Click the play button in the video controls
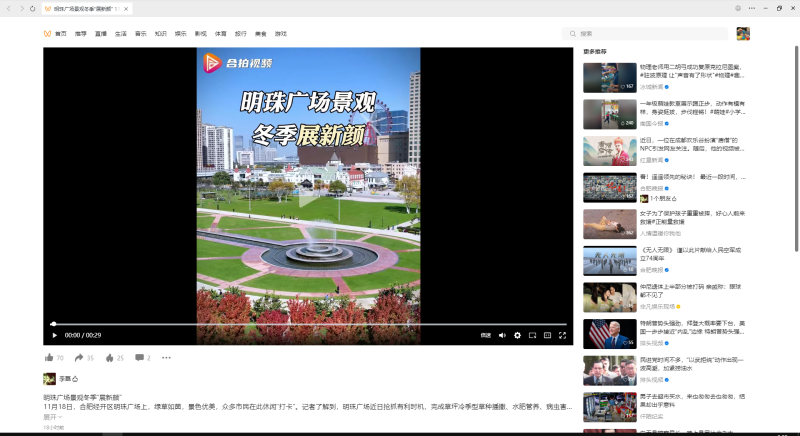Image resolution: width=800 pixels, height=436 pixels. pos(54,335)
